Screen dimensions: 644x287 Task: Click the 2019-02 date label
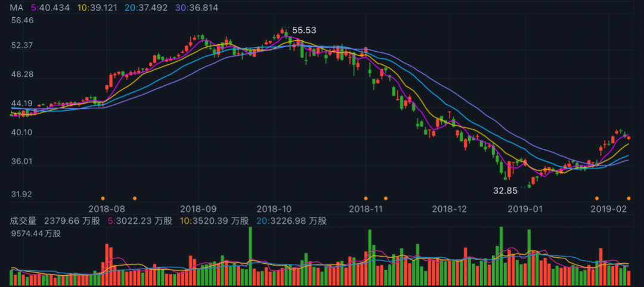point(608,209)
